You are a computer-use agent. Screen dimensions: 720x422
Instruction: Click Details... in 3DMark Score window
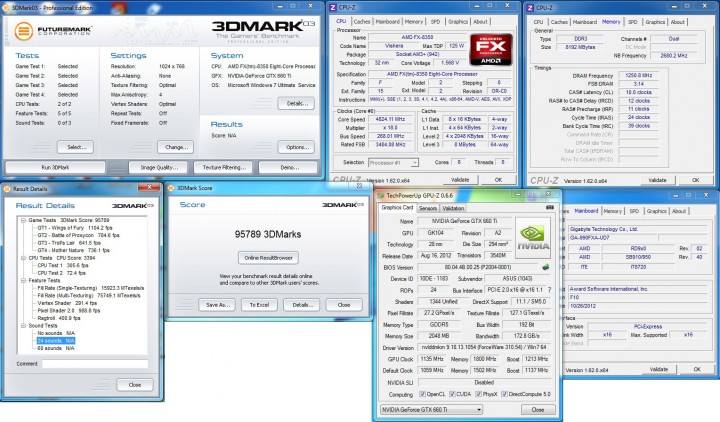pos(302,305)
